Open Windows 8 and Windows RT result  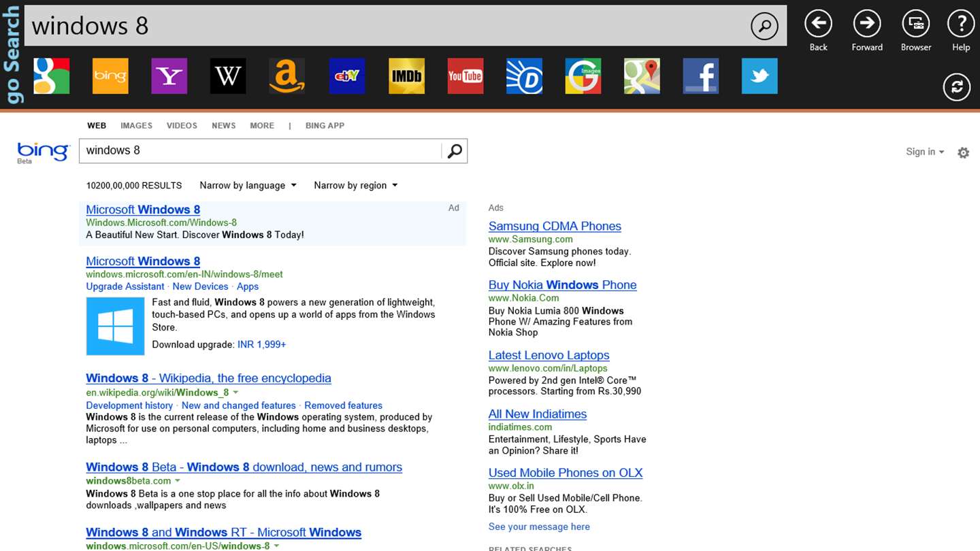pyautogui.click(x=223, y=533)
